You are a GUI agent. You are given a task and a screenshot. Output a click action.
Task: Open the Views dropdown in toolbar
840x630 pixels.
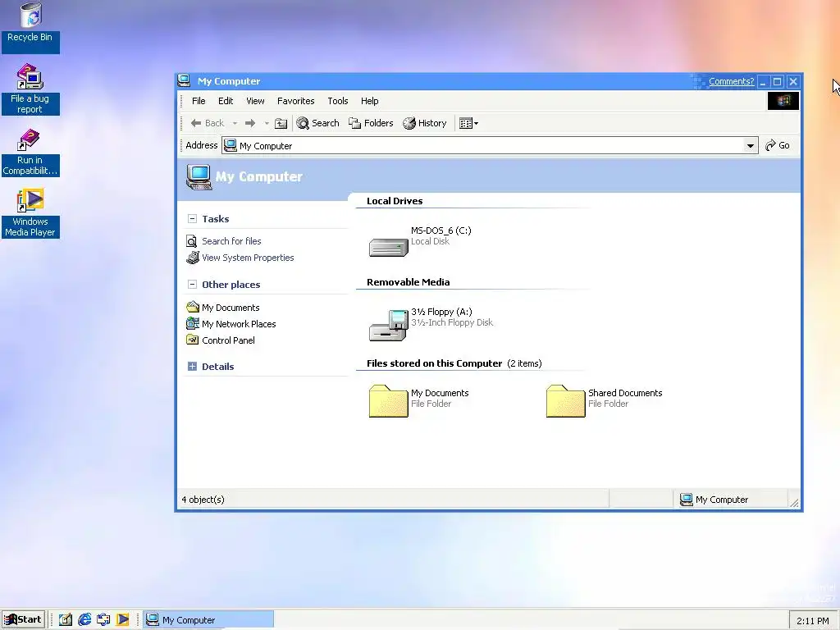[468, 123]
